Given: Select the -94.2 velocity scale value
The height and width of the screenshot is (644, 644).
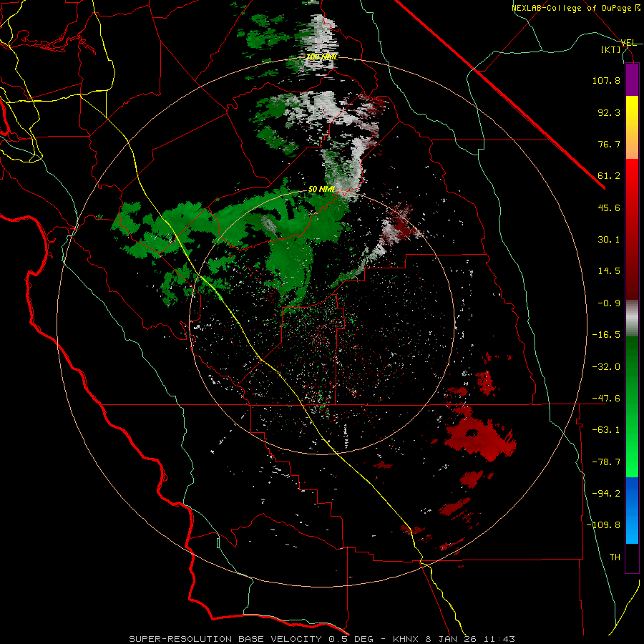Looking at the screenshot, I should pos(606,494).
